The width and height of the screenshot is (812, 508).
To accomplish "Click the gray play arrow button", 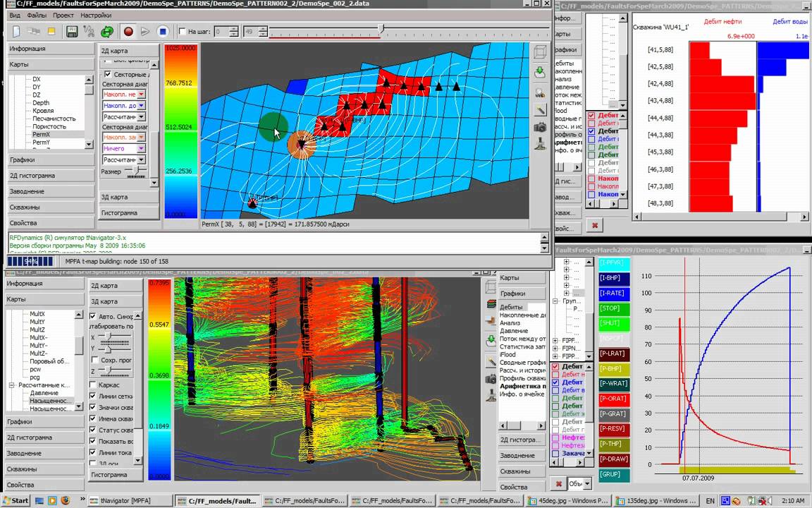I will click(145, 32).
